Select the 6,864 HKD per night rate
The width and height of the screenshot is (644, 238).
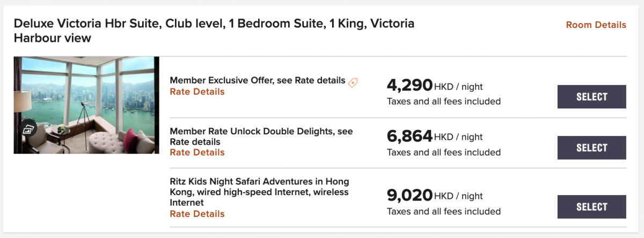tap(592, 148)
